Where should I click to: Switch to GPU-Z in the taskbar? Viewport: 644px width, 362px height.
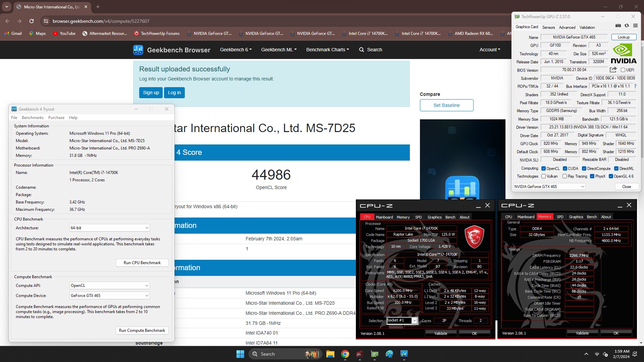click(x=375, y=354)
